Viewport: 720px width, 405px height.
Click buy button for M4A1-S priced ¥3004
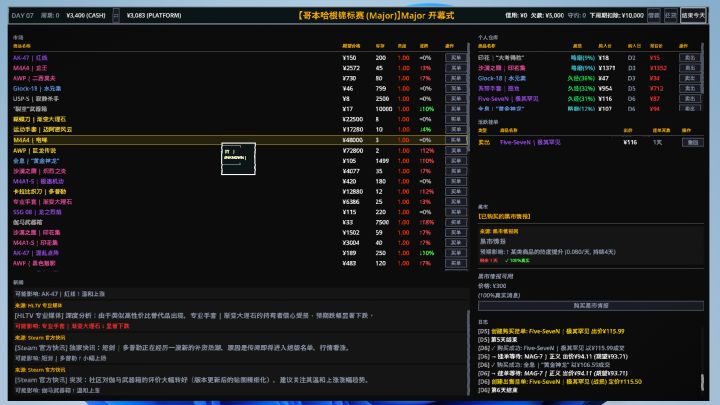[x=456, y=243]
